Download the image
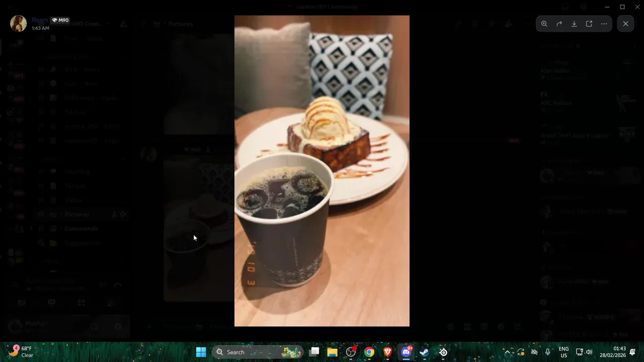 pos(574,24)
